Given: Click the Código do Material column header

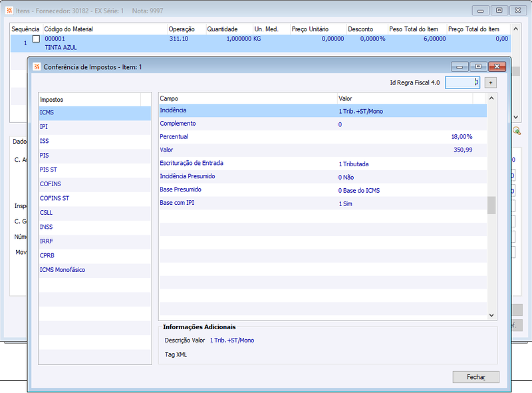Looking at the screenshot, I should (x=104, y=29).
